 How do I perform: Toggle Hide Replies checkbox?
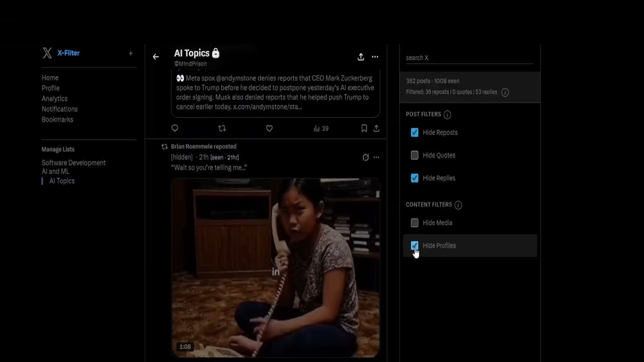[x=415, y=178]
